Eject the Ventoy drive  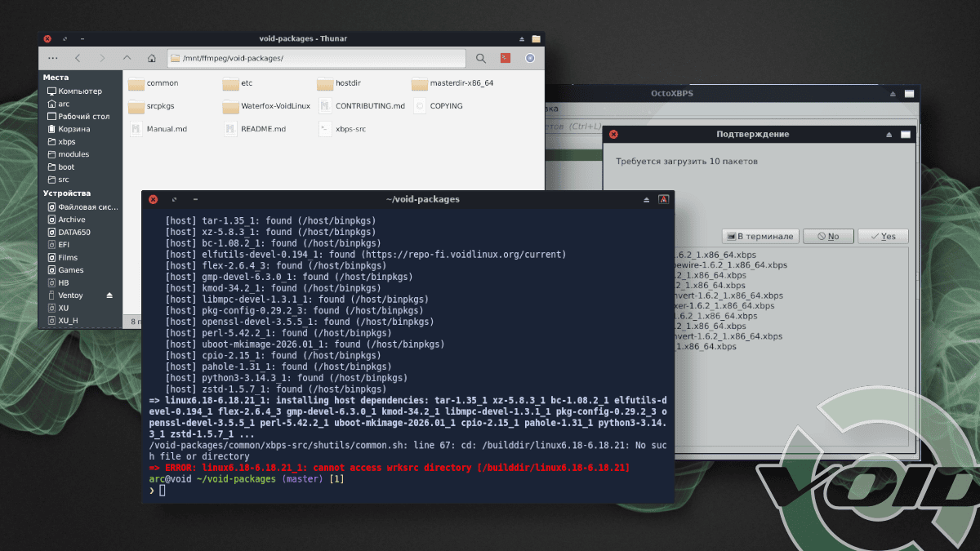110,295
